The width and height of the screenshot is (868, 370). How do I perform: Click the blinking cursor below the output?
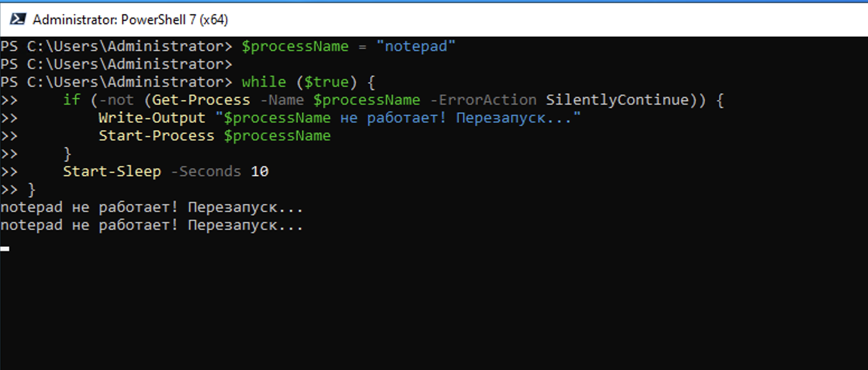pos(4,248)
